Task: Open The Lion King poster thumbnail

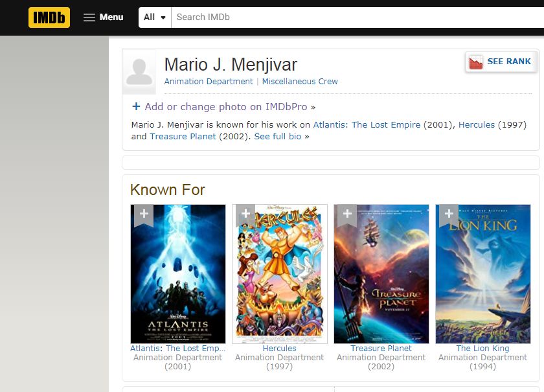Action: (483, 274)
